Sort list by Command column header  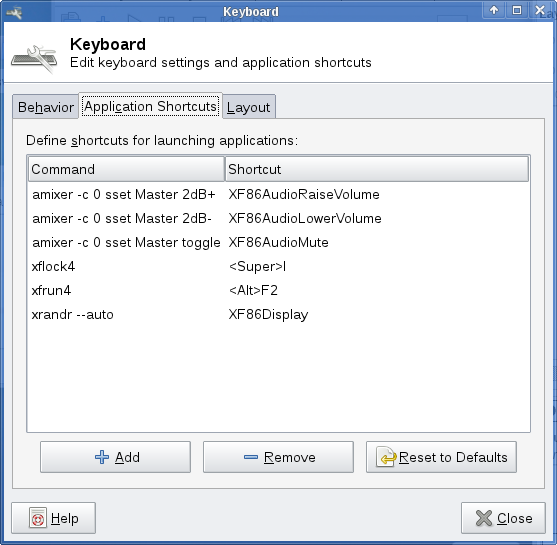(126, 169)
